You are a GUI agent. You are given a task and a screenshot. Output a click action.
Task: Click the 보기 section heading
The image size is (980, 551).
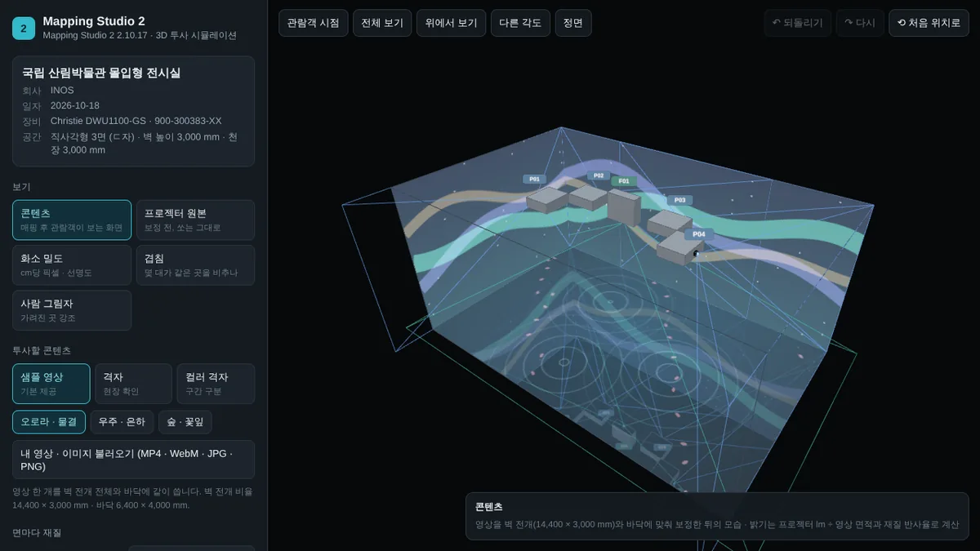[x=21, y=187]
